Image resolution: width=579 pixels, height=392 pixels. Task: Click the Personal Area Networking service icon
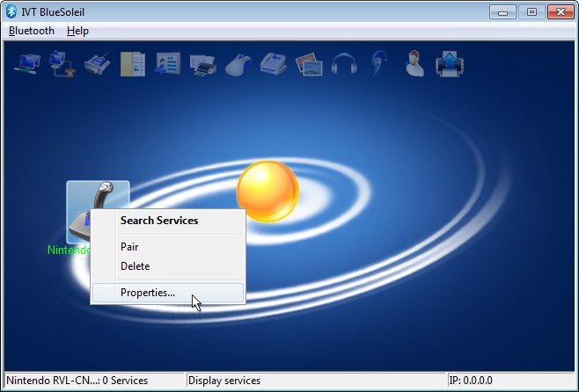click(x=27, y=64)
